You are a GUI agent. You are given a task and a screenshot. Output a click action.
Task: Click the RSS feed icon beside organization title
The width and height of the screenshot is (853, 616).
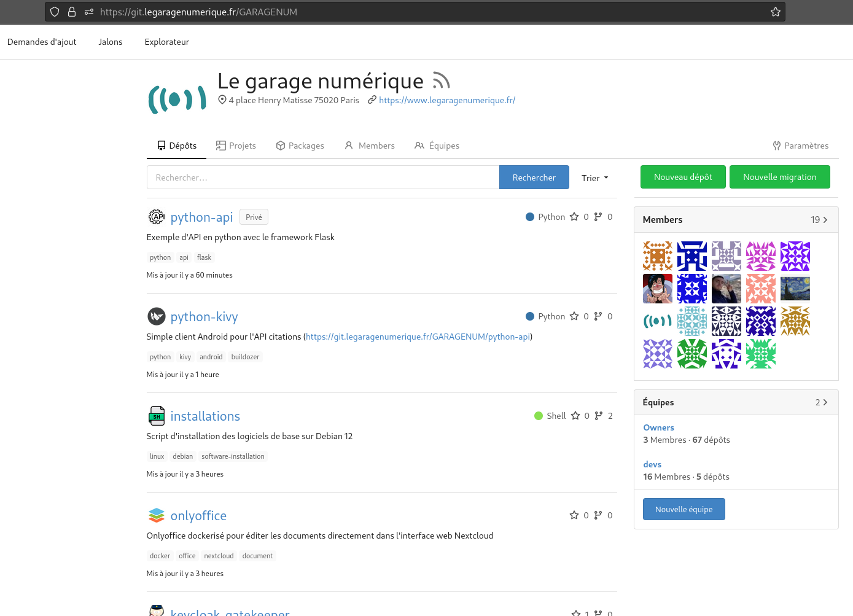pyautogui.click(x=441, y=81)
